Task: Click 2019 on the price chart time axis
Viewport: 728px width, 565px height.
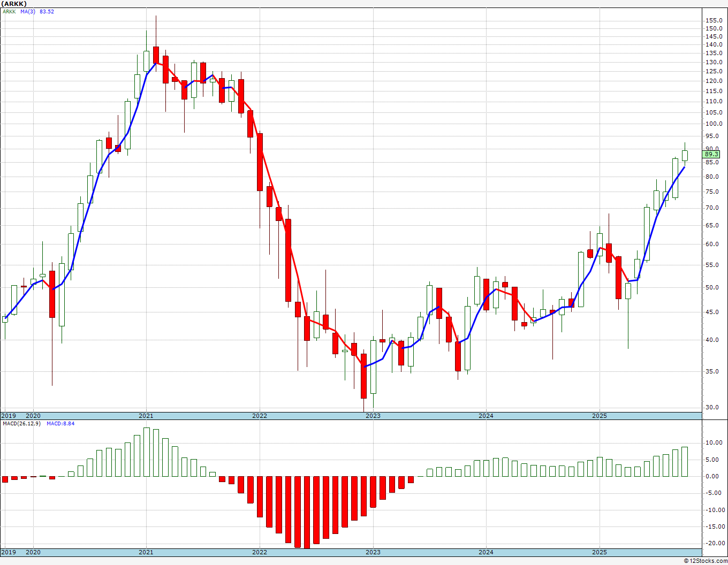Action: (x=8, y=416)
